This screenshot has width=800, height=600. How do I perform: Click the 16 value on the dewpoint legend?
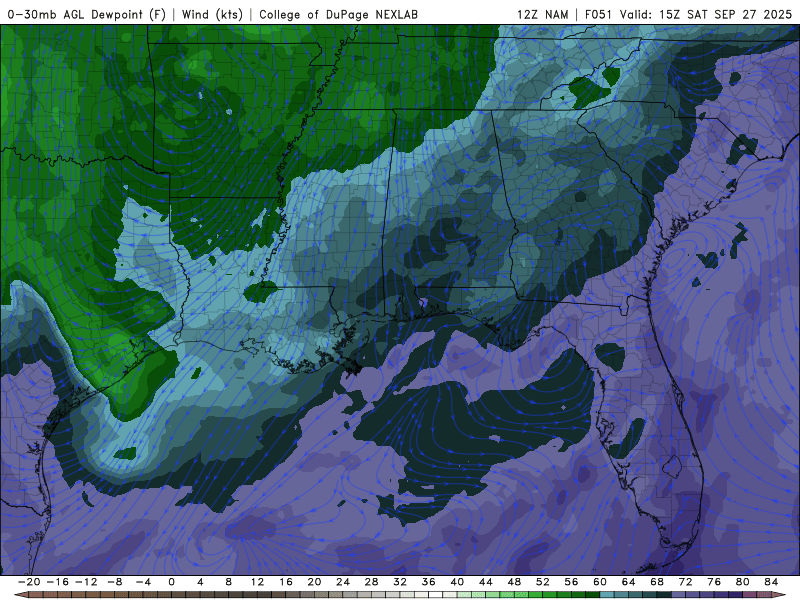pyautogui.click(x=286, y=582)
